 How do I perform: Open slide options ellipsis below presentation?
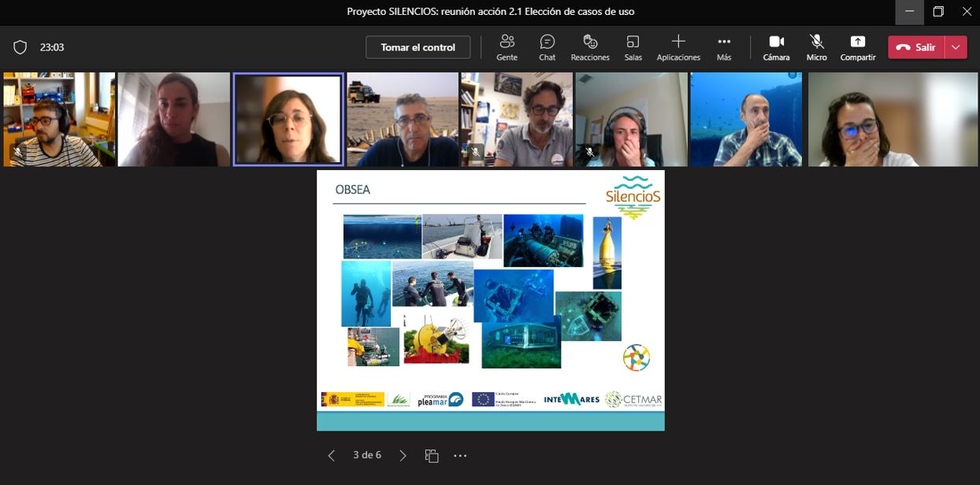tap(461, 455)
